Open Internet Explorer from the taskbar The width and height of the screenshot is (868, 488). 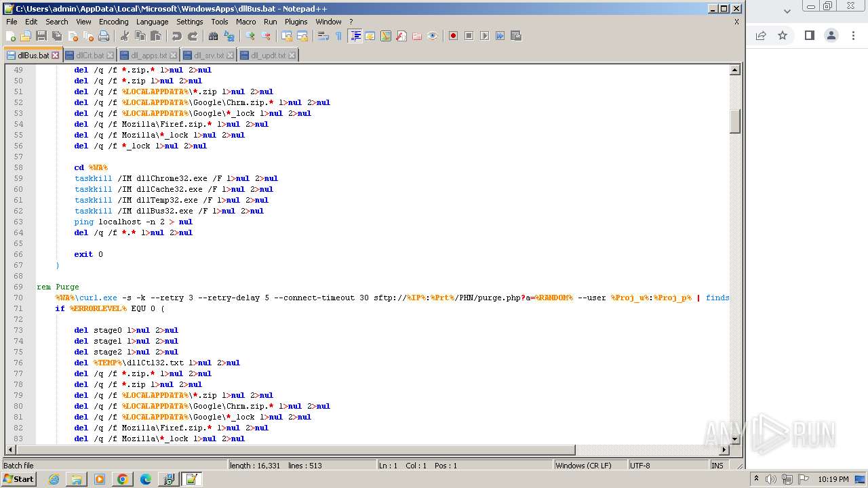54,479
